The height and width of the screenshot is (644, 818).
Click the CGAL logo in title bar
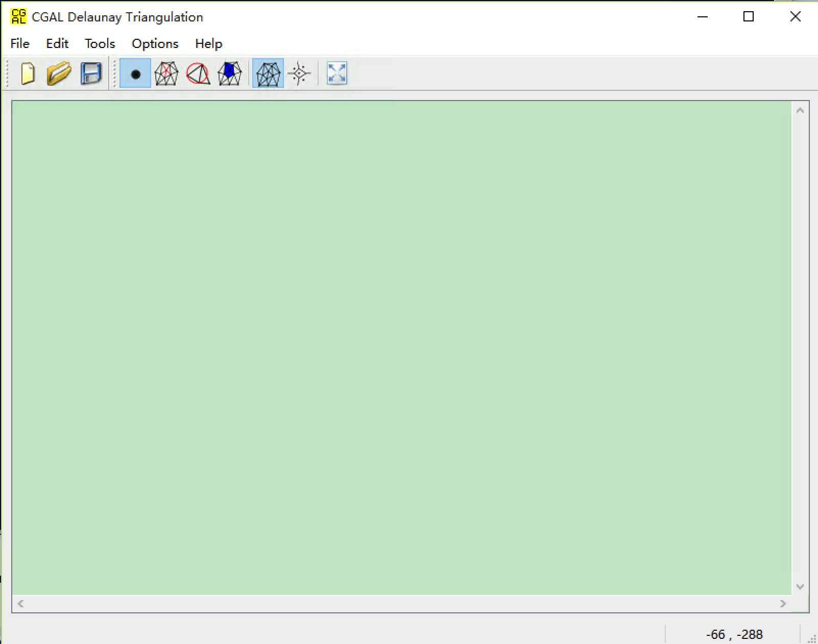pos(18,16)
